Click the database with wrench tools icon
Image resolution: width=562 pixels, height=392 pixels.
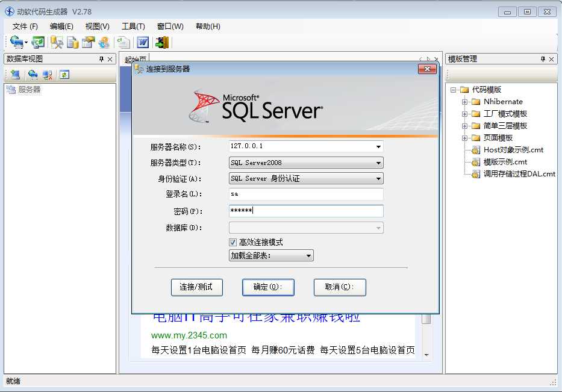pos(57,42)
